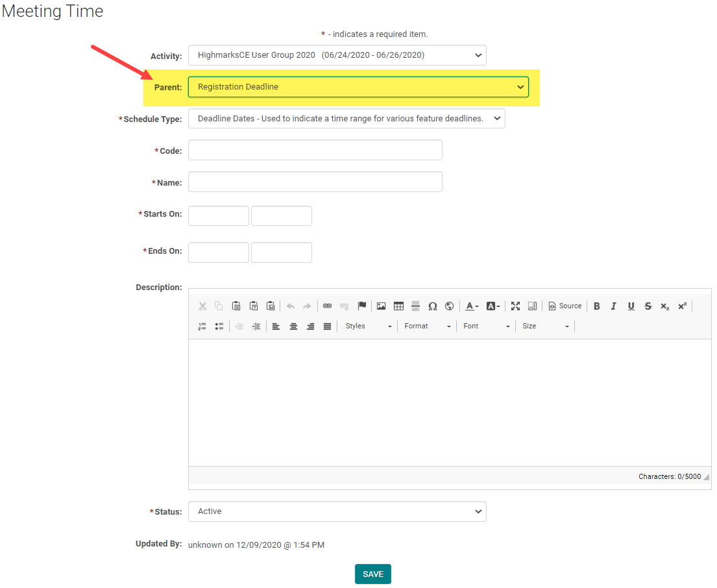Open the Status dropdown set to Active
This screenshot has width=717, height=588.
point(337,511)
